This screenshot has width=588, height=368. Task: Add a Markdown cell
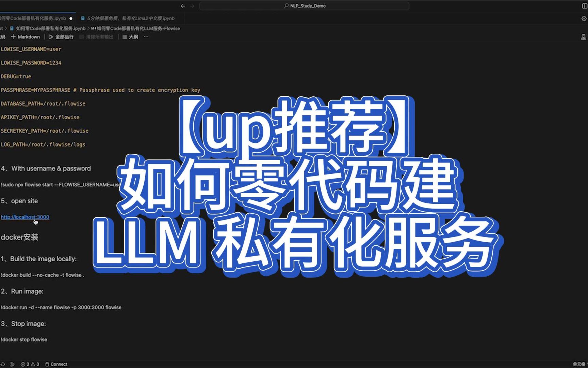click(x=26, y=37)
